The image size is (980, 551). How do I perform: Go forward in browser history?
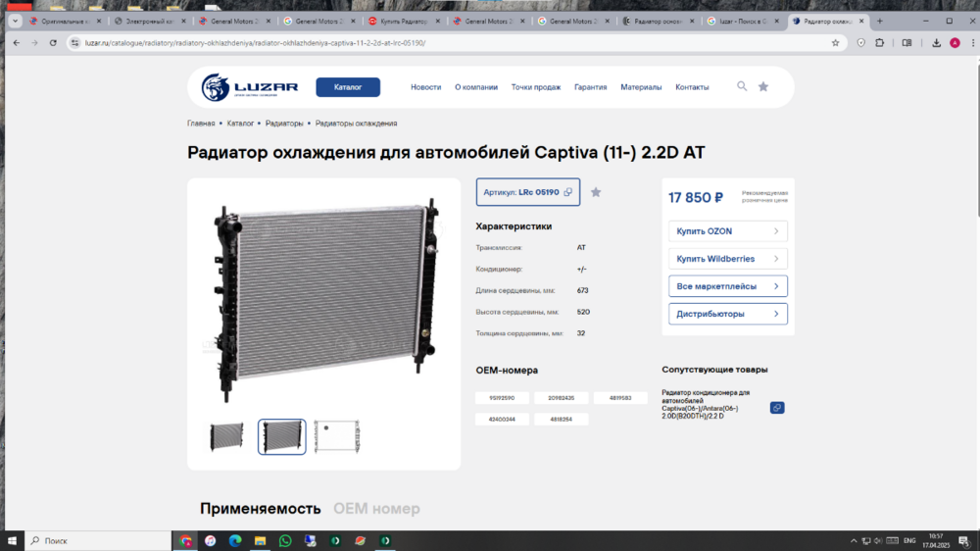tap(34, 42)
